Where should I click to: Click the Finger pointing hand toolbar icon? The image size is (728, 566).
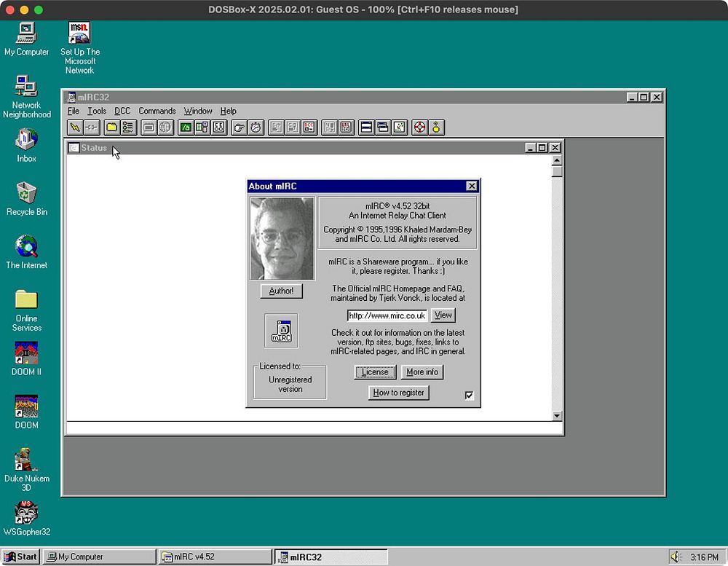(240, 127)
